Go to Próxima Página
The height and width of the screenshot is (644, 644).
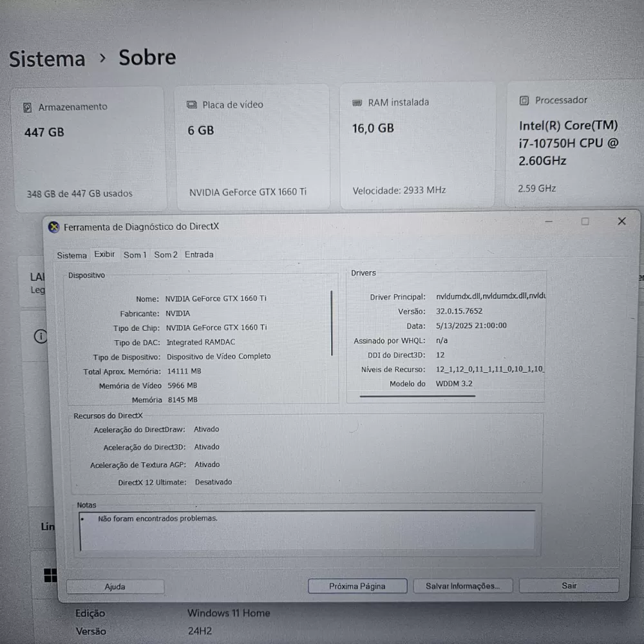[357, 586]
